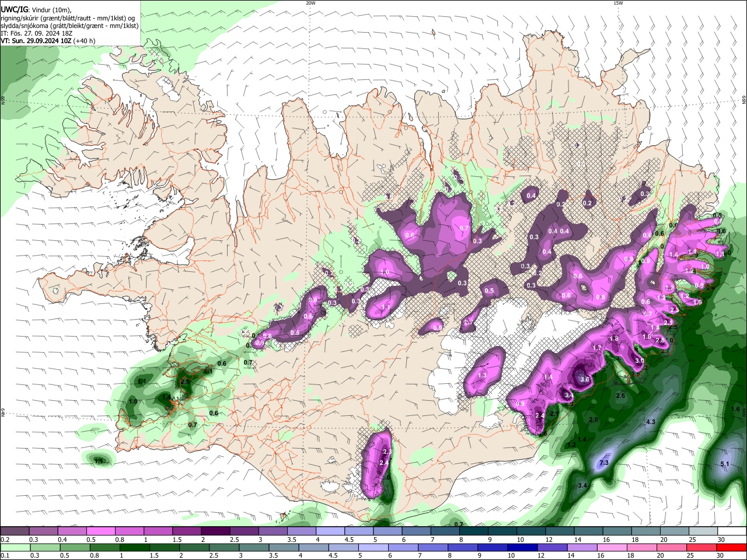Pick the lavender snow scale 4 swatch
747x560 pixels.
[330, 531]
